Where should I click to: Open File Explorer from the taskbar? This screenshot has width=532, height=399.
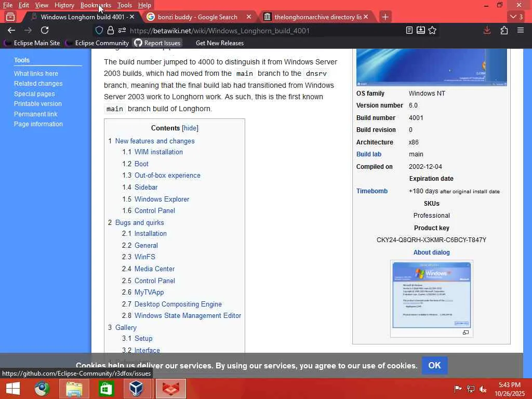click(74, 389)
